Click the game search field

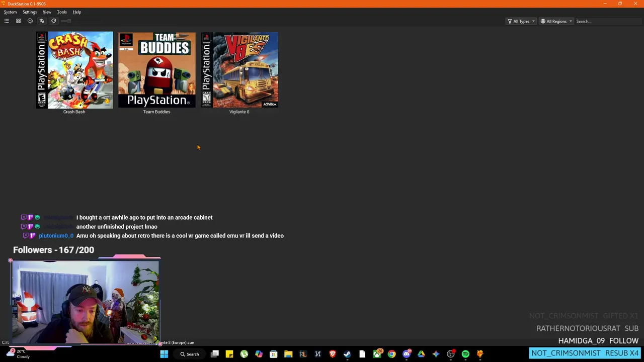tap(607, 21)
